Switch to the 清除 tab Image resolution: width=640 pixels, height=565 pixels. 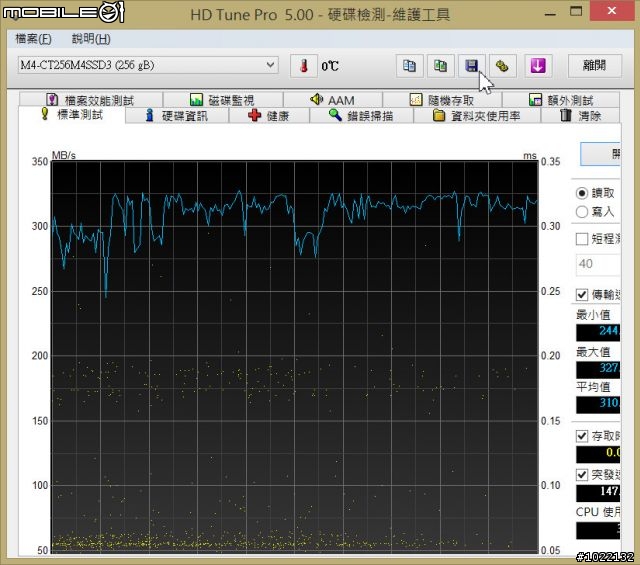pyautogui.click(x=580, y=116)
